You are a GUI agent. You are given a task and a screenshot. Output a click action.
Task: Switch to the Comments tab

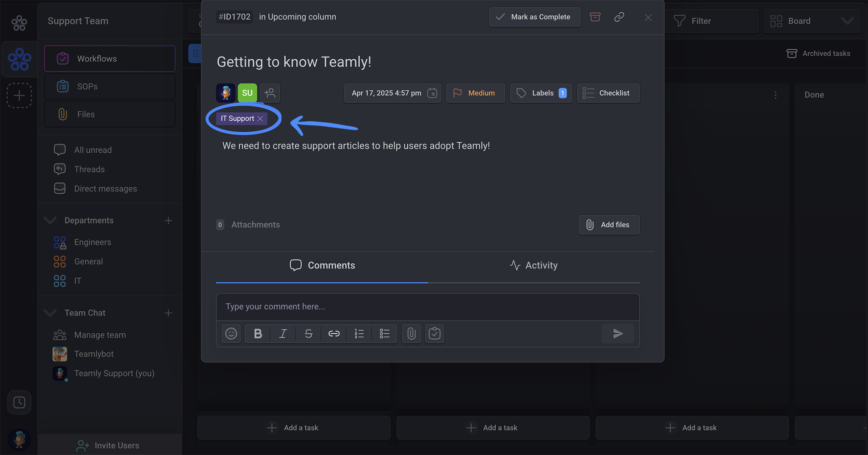click(x=322, y=265)
